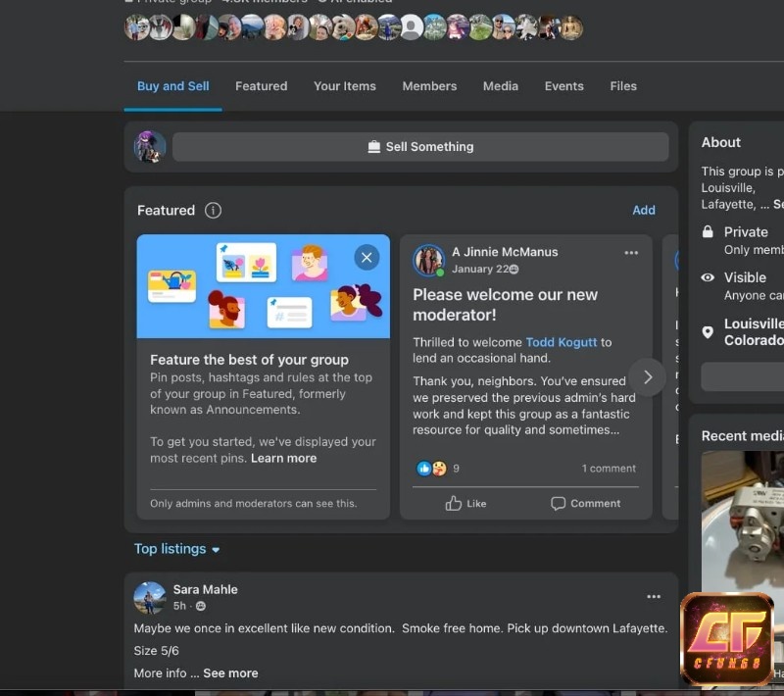Open the Buy and Sell tab
Viewport: 784px width, 696px height.
pyautogui.click(x=173, y=86)
